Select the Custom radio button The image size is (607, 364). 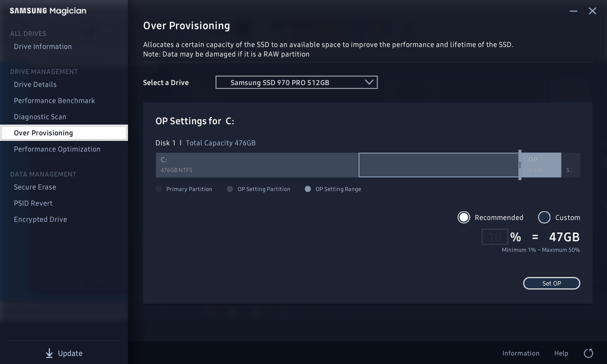(544, 217)
